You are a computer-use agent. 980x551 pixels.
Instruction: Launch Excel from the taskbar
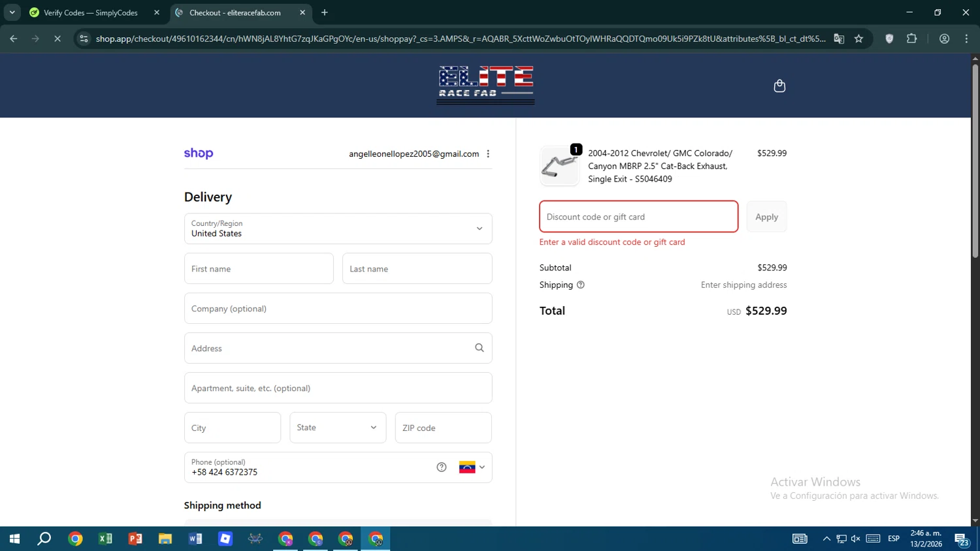pyautogui.click(x=105, y=539)
